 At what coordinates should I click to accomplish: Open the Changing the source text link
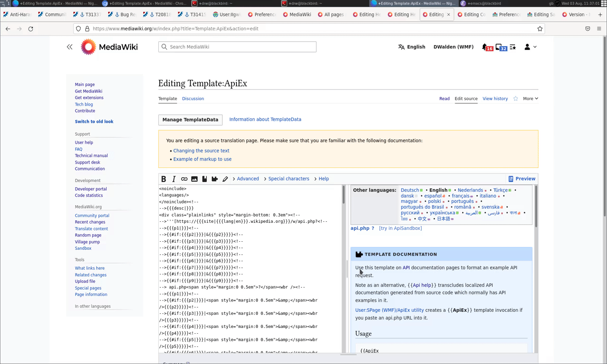(x=201, y=151)
